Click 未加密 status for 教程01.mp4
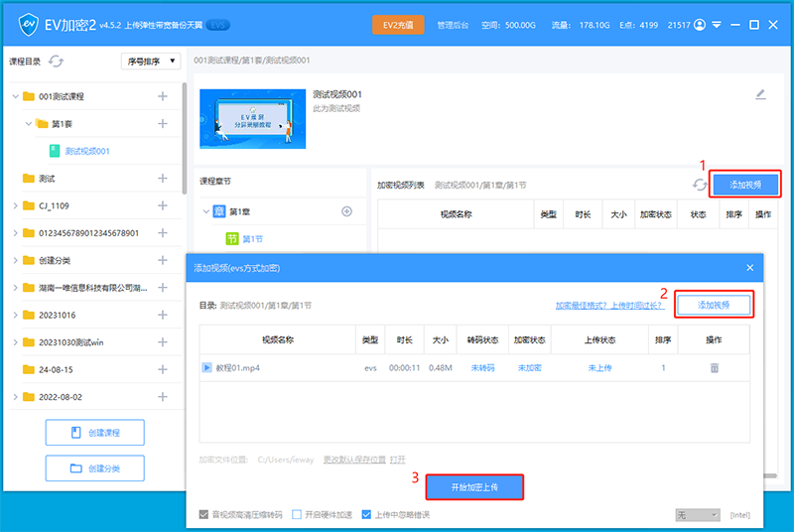 click(x=529, y=367)
